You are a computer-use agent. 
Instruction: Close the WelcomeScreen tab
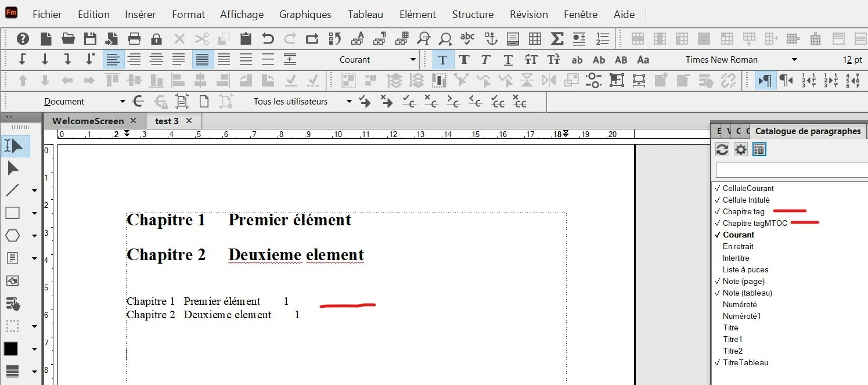(x=134, y=121)
